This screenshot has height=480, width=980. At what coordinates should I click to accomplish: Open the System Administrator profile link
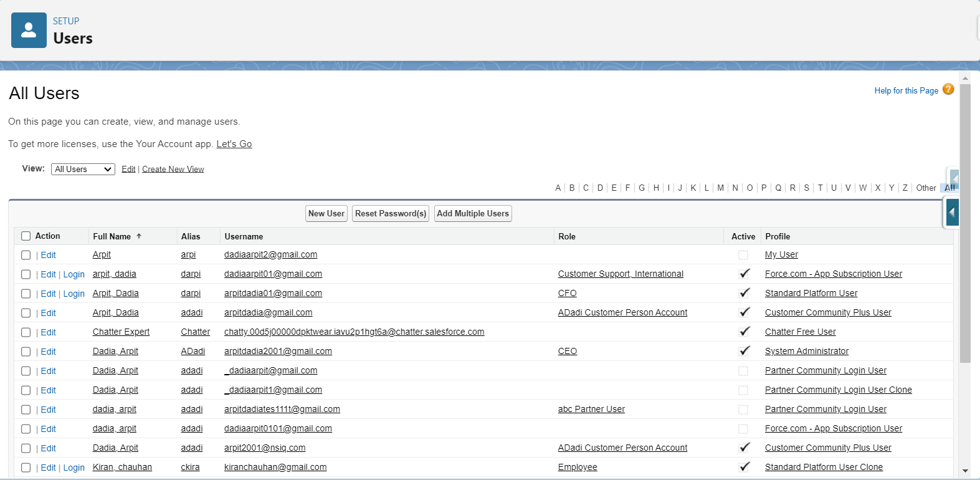click(x=806, y=351)
